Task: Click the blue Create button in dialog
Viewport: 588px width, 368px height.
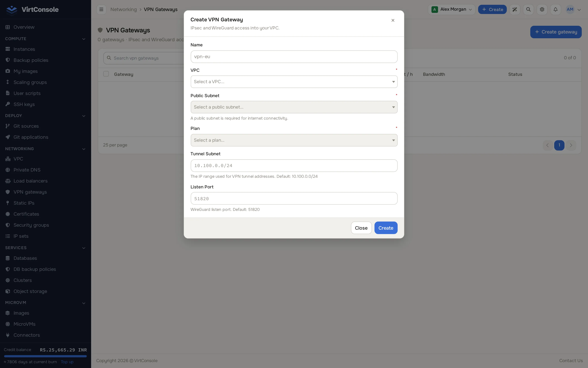Action: click(386, 228)
